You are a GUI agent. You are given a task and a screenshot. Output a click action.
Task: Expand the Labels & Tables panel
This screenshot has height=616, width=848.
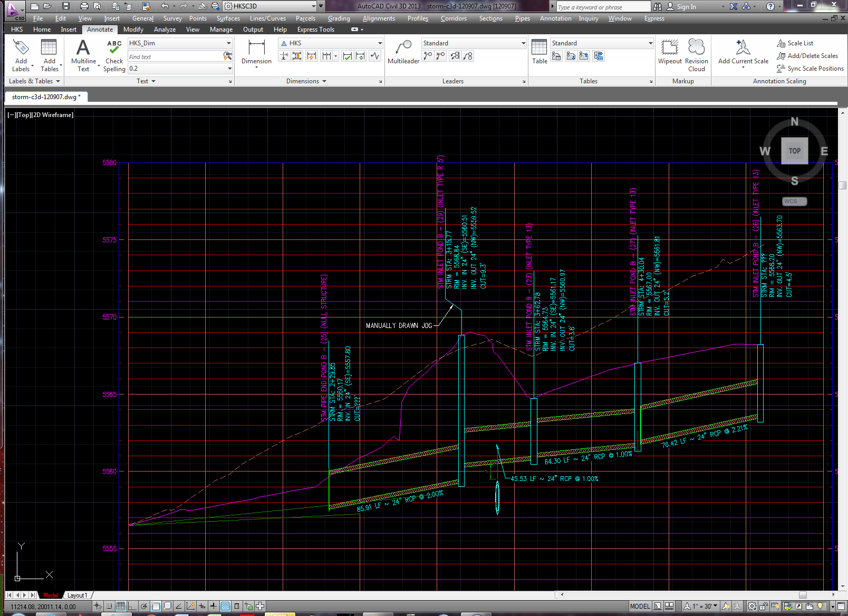click(34, 81)
